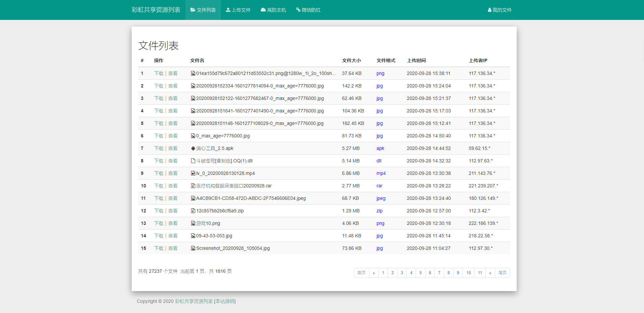Switch to the 高防主机 nav item

click(273, 10)
